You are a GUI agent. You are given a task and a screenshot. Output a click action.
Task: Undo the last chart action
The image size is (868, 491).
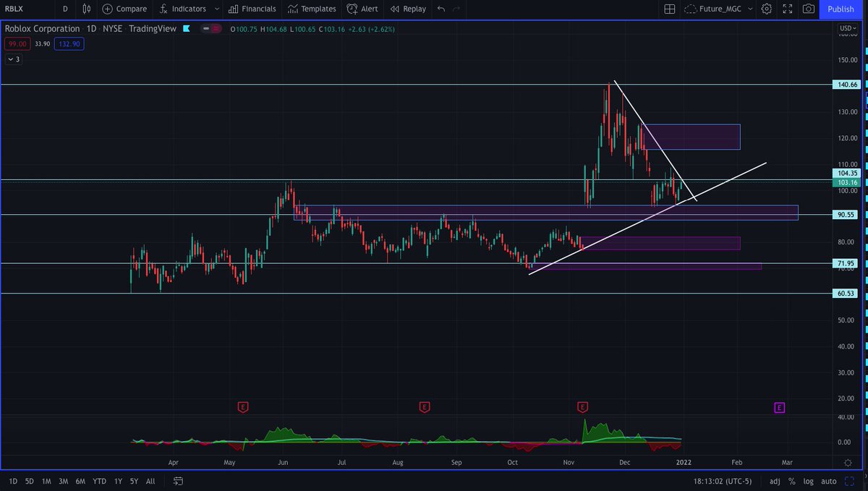click(x=441, y=9)
